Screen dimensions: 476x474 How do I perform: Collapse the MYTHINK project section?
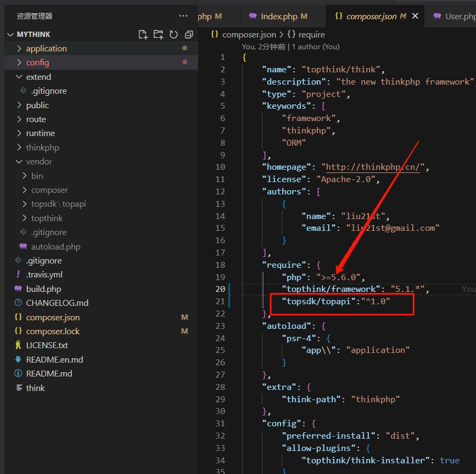33,34
